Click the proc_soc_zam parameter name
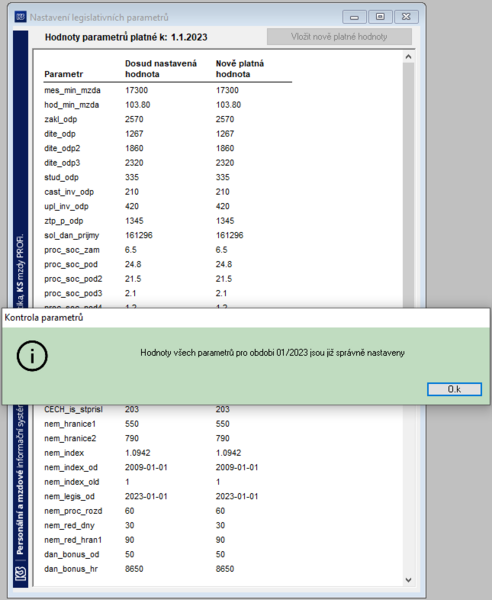 coord(72,250)
